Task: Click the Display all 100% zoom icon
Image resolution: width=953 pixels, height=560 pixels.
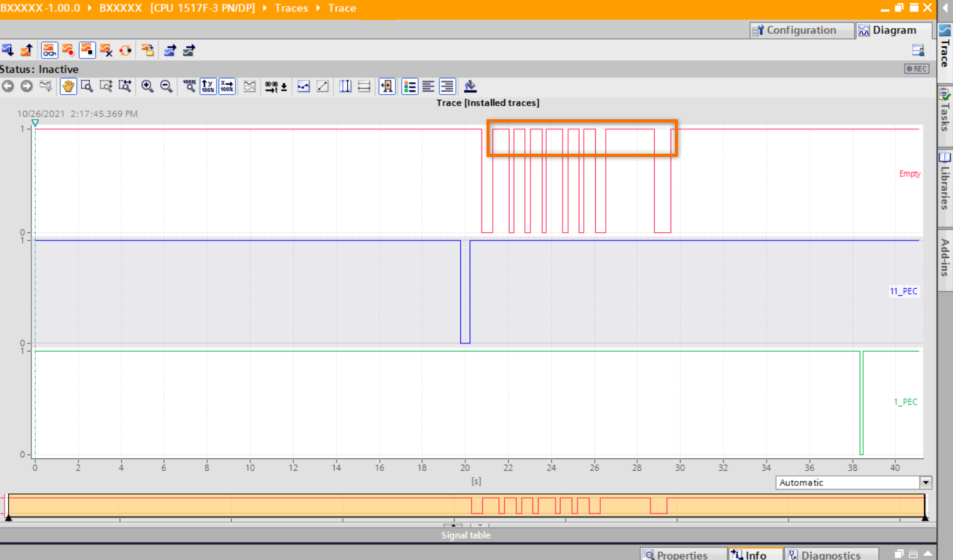Action: tap(189, 87)
